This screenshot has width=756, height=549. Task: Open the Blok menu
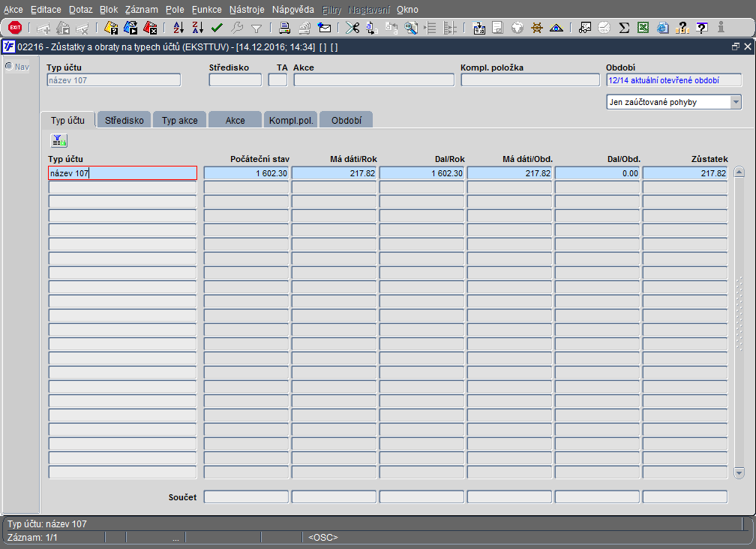(x=109, y=10)
